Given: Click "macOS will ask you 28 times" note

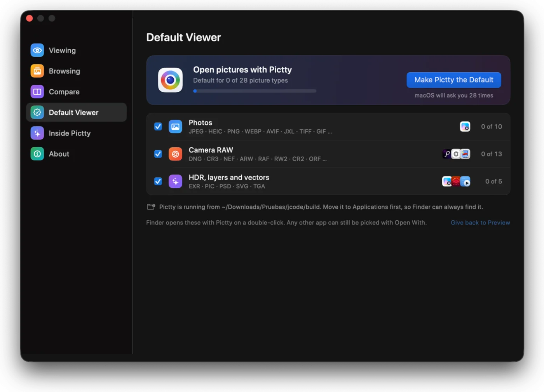Looking at the screenshot, I should pos(454,96).
